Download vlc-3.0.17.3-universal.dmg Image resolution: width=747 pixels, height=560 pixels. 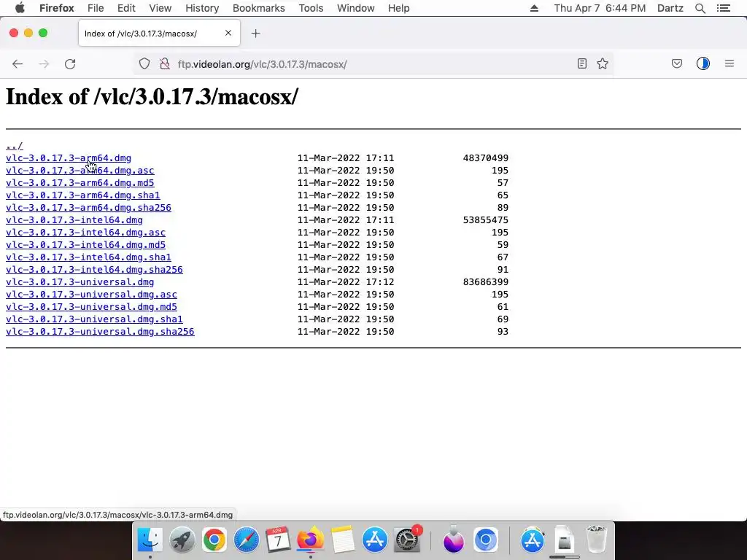80,282
